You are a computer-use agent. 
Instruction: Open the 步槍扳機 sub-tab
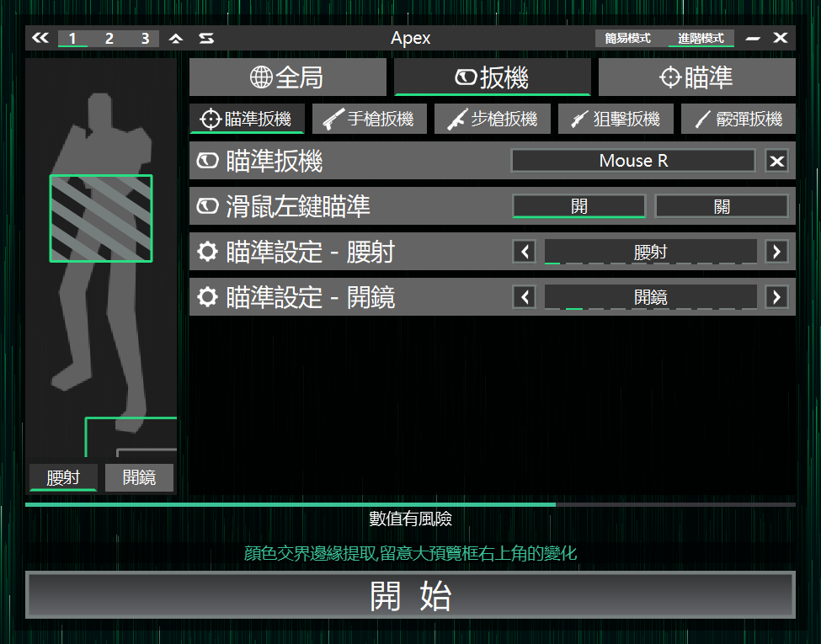pyautogui.click(x=493, y=119)
